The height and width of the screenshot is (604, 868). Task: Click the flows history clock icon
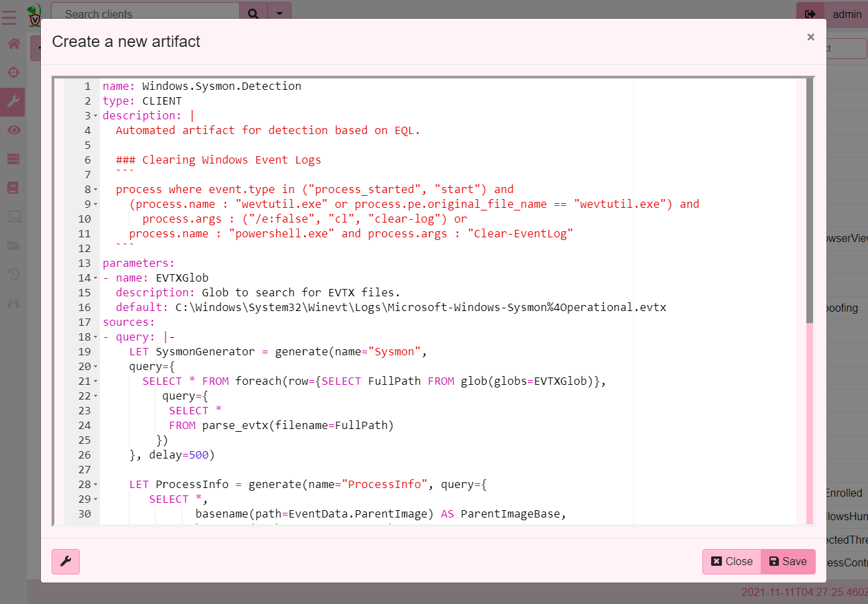(13, 274)
